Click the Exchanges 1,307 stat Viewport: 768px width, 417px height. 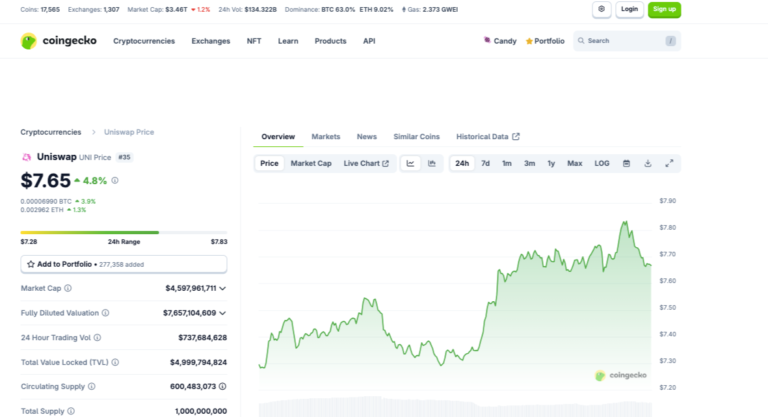click(94, 9)
